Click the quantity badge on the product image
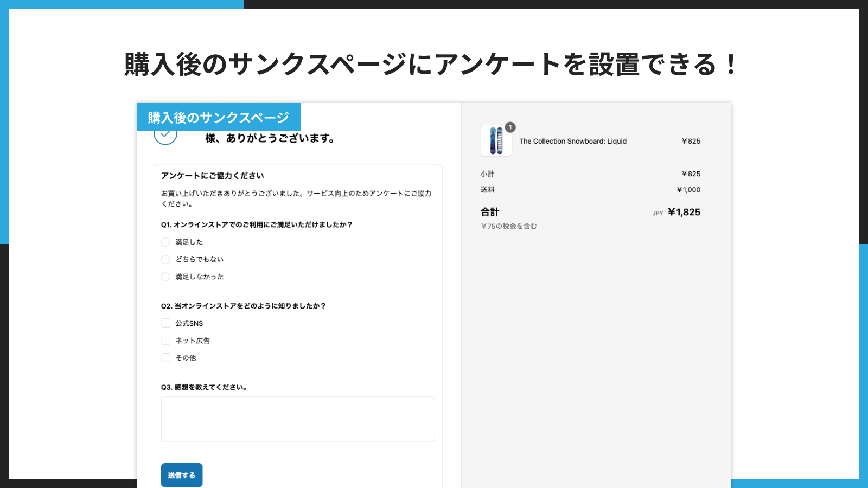 pyautogui.click(x=509, y=127)
